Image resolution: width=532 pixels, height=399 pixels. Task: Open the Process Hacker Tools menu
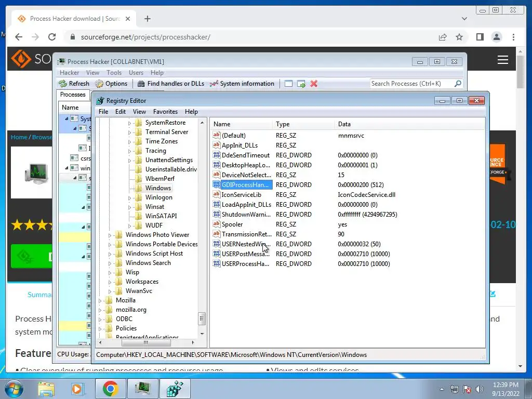click(114, 73)
